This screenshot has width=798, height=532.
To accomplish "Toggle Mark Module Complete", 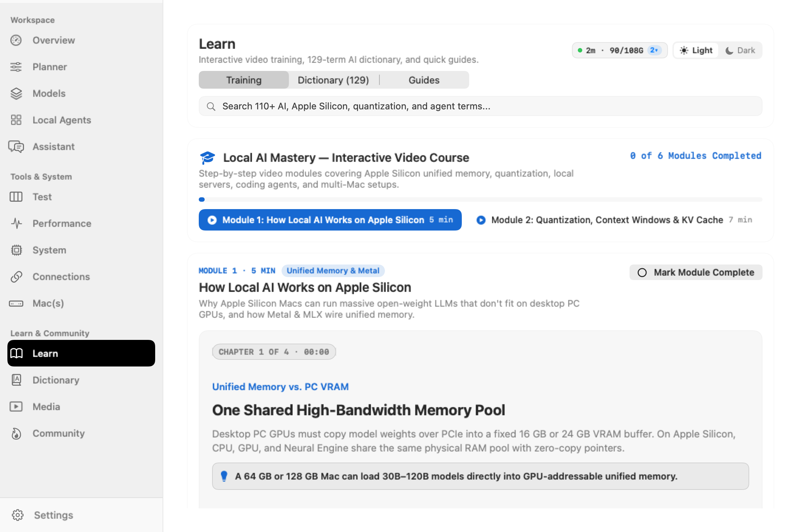I will tap(696, 272).
